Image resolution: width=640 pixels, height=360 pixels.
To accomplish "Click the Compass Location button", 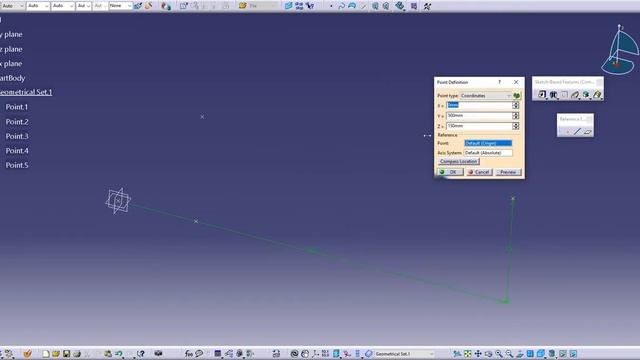I will pos(458,162).
